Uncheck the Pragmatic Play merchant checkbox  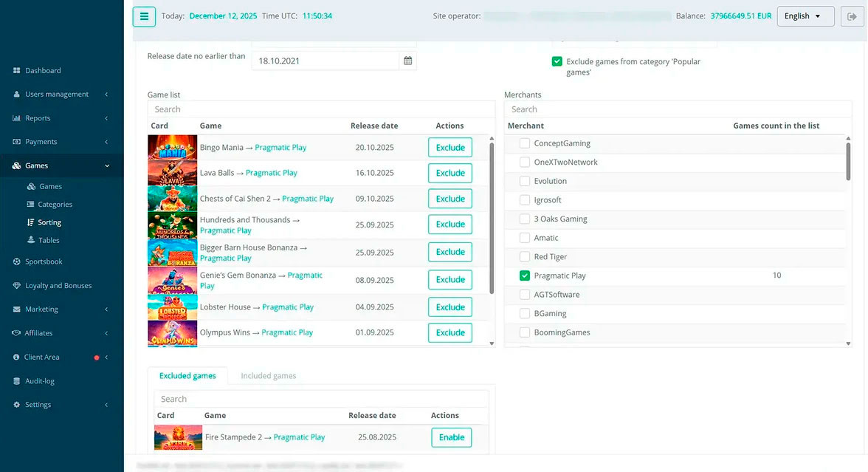pyautogui.click(x=525, y=276)
